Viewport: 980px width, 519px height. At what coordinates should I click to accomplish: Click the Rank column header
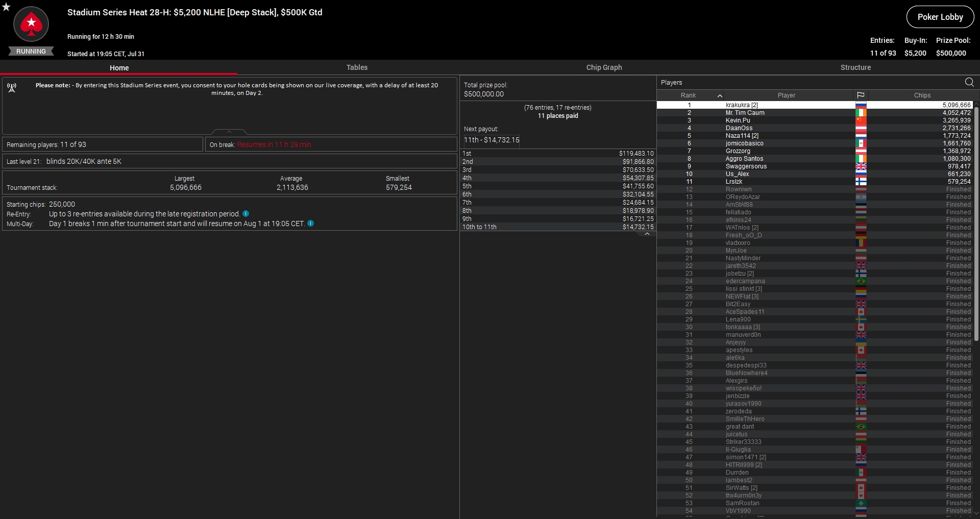[688, 95]
